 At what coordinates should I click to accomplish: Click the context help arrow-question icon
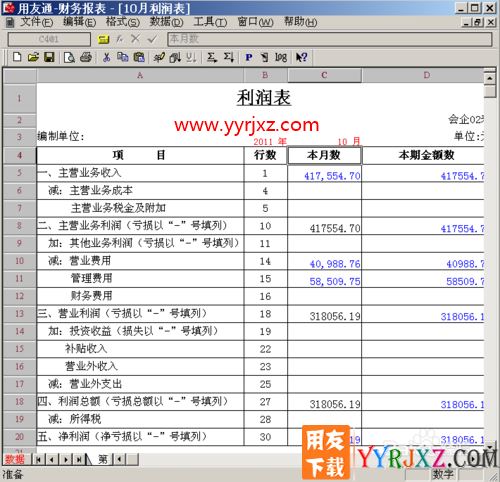point(302,57)
